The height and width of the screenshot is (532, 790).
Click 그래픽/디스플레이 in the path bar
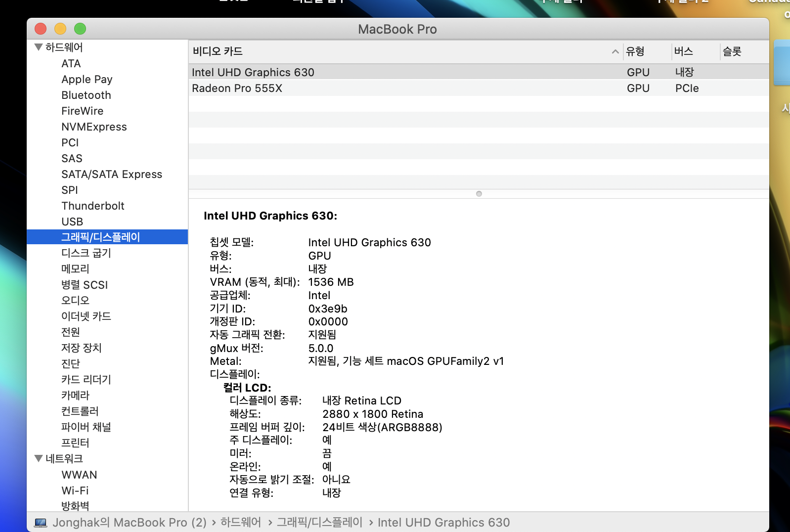(319, 523)
